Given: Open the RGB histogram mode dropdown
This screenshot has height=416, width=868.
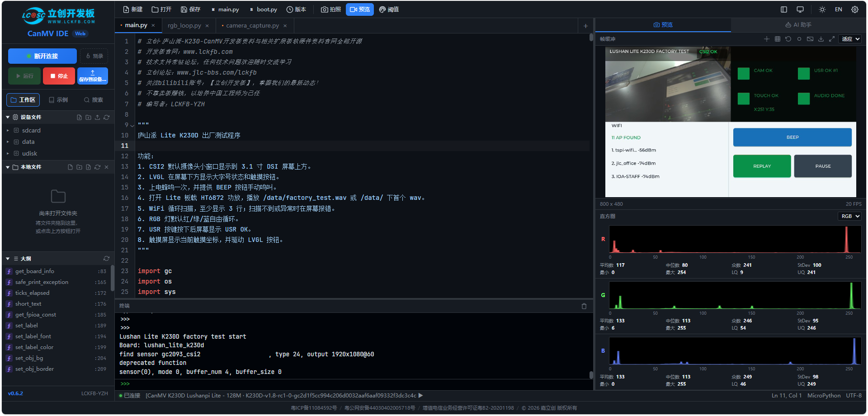Looking at the screenshot, I should (850, 216).
